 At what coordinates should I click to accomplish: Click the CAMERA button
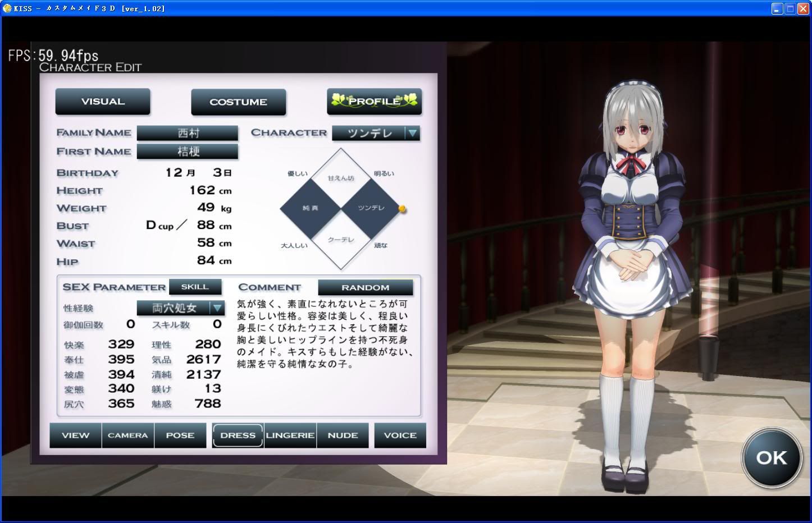click(x=128, y=435)
